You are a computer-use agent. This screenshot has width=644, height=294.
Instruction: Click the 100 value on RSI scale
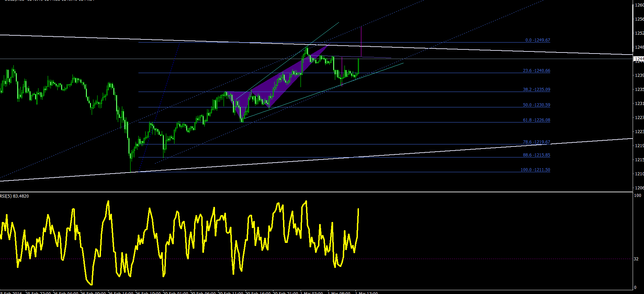point(637,196)
